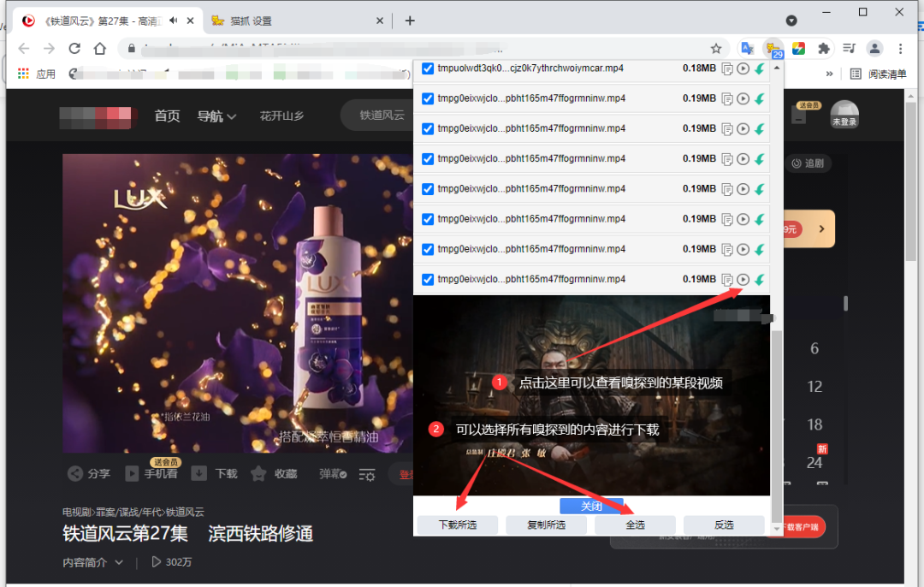924x587 pixels.
Task: Click the 未登录 user avatar
Action: tap(844, 115)
